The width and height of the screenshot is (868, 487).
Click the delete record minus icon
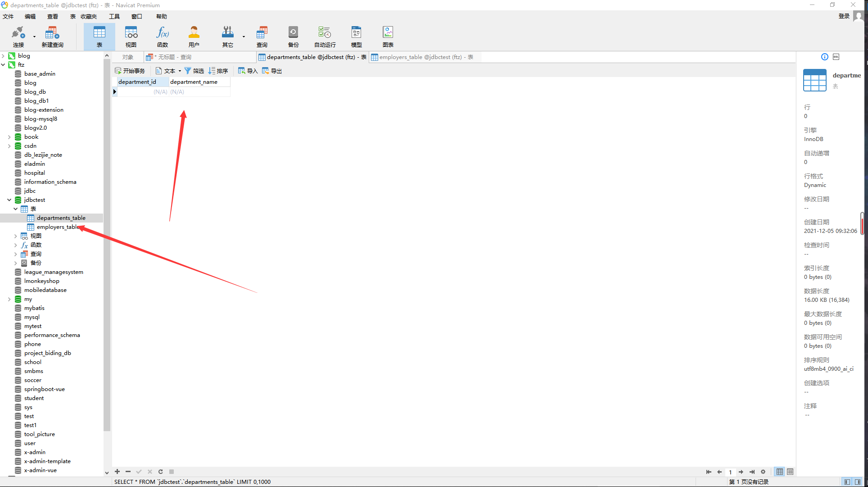(128, 472)
